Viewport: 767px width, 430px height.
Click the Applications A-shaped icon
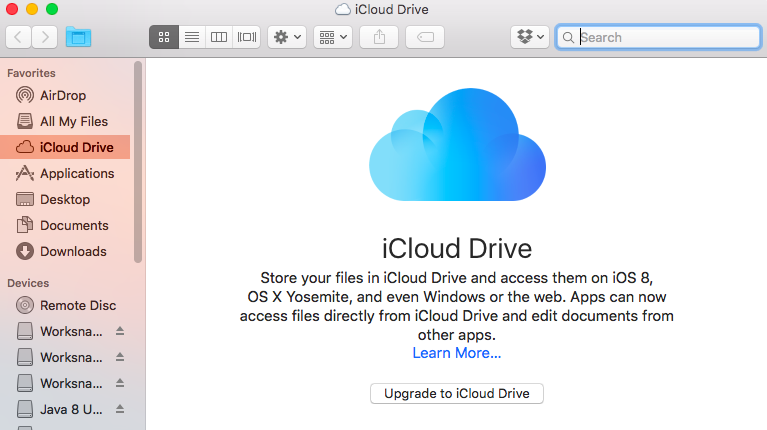25,173
